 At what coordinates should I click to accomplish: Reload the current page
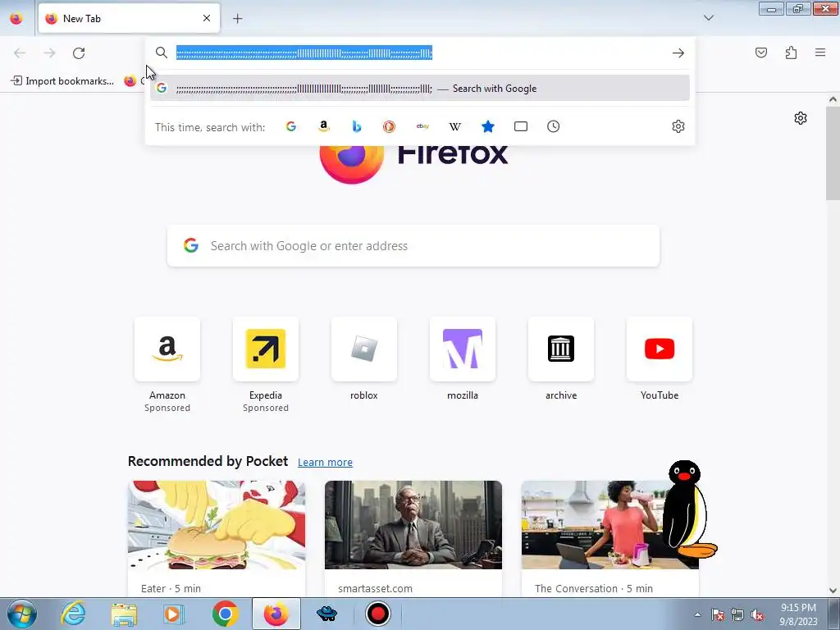(x=79, y=53)
